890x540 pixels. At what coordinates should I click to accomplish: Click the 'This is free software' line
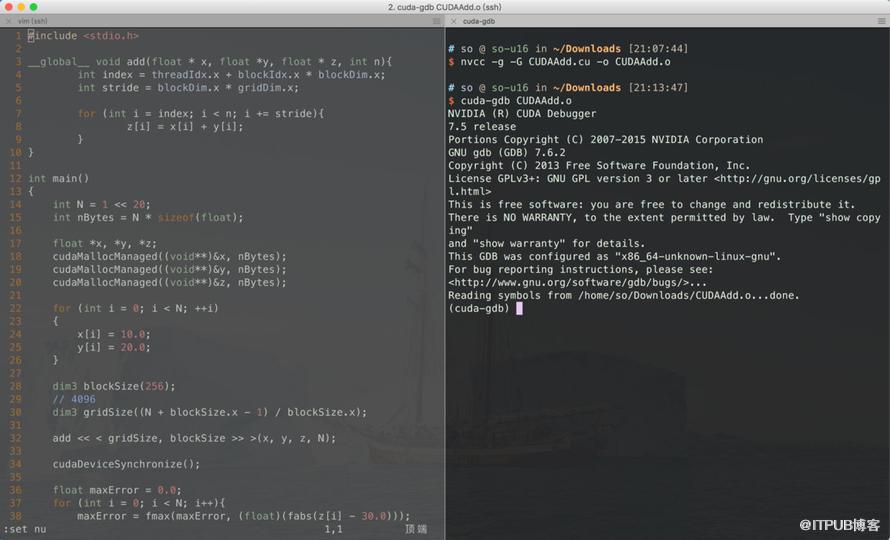(x=652, y=204)
